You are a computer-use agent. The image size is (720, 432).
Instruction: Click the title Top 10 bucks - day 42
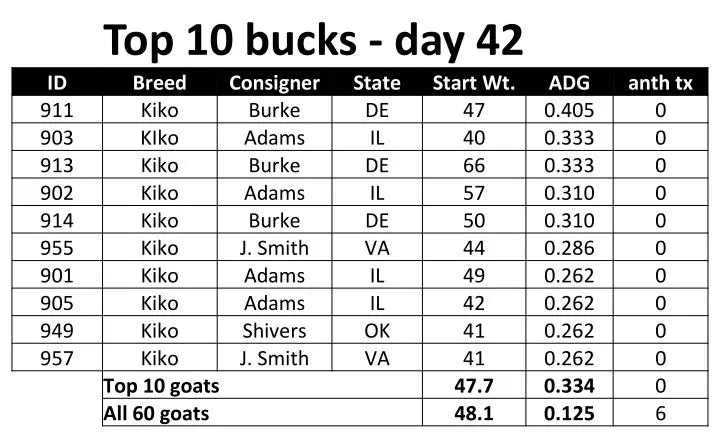[313, 40]
